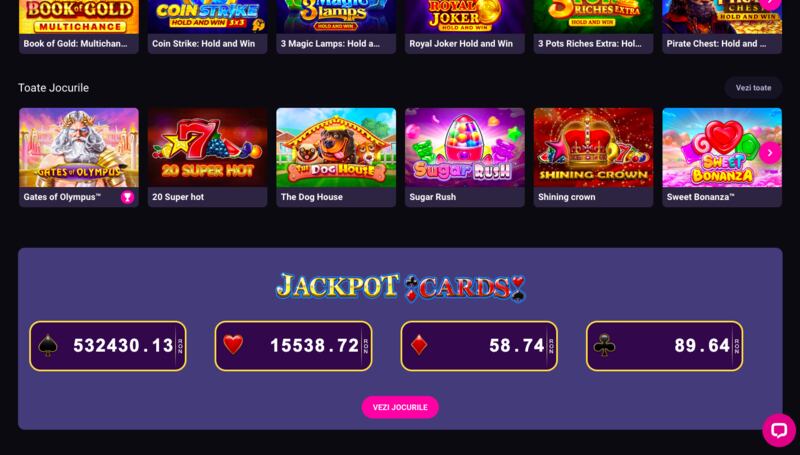Click the red diamond jackpot icon
Image resolution: width=800 pixels, height=455 pixels.
point(419,346)
